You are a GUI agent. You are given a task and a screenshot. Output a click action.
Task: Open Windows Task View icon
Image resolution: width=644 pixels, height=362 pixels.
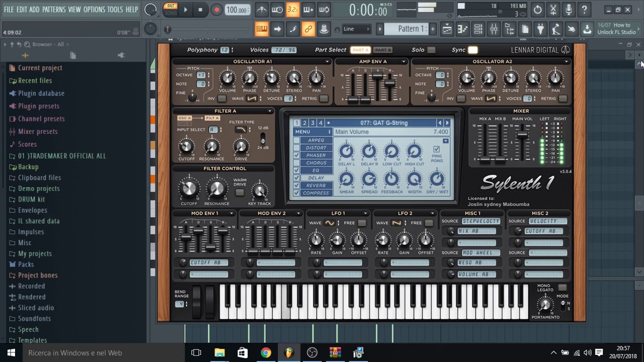(x=196, y=353)
